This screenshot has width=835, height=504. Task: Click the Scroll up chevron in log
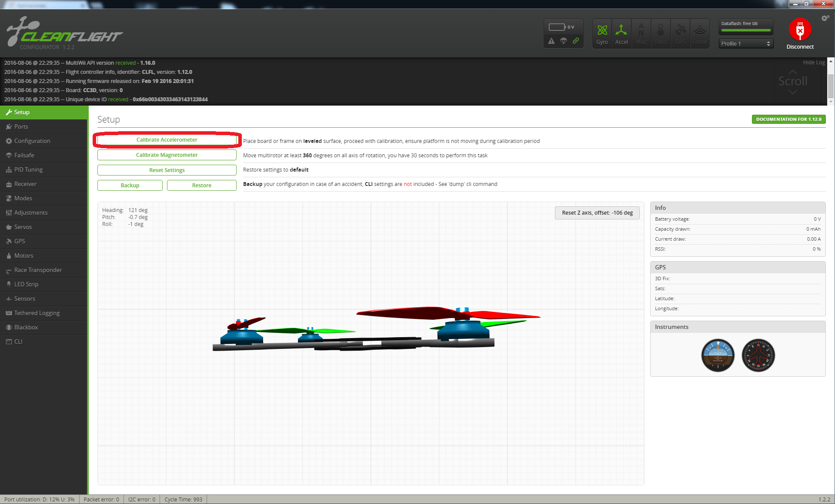792,71
